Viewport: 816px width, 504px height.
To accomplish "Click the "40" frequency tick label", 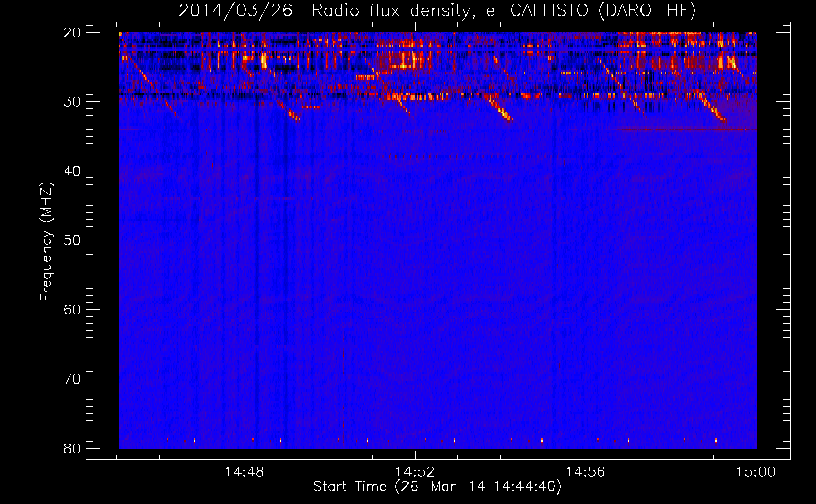I will point(73,171).
